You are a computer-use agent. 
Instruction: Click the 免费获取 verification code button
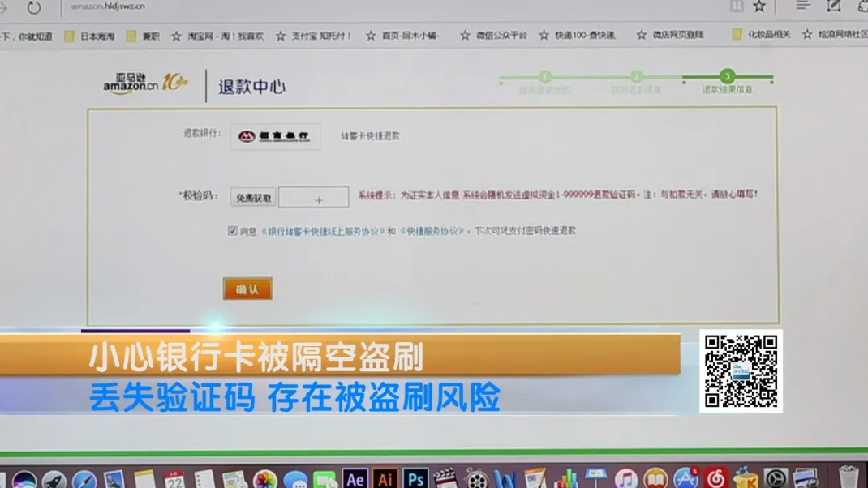(253, 198)
